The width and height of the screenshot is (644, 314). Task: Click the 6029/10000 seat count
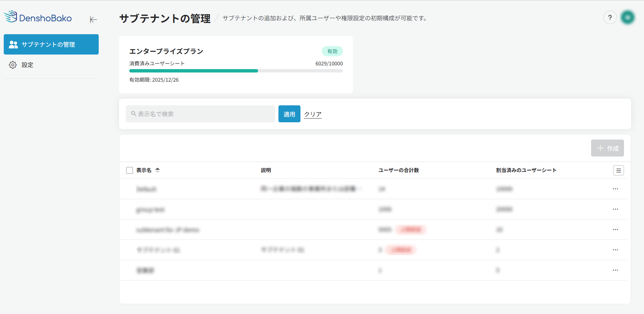pyautogui.click(x=329, y=63)
